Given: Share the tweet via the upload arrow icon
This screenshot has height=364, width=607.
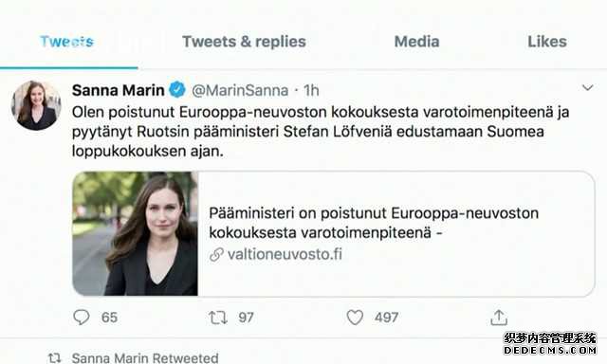Looking at the screenshot, I should click(499, 318).
